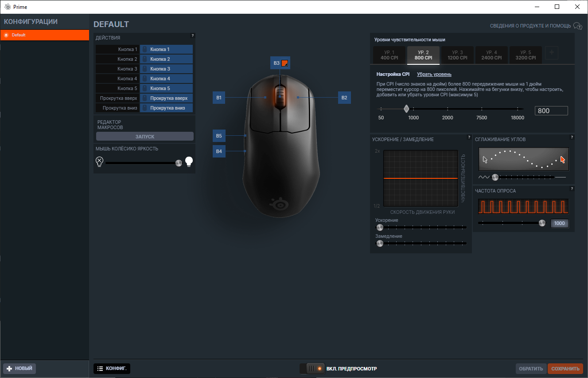Click the polling rate value field 1000

click(x=559, y=224)
